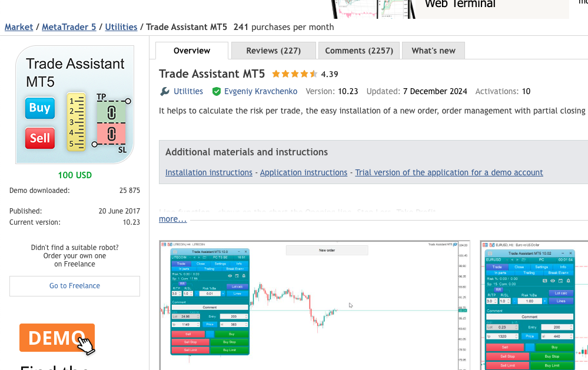Open the Comments (2257) tab
Screen dimensions: 588x370
click(359, 51)
